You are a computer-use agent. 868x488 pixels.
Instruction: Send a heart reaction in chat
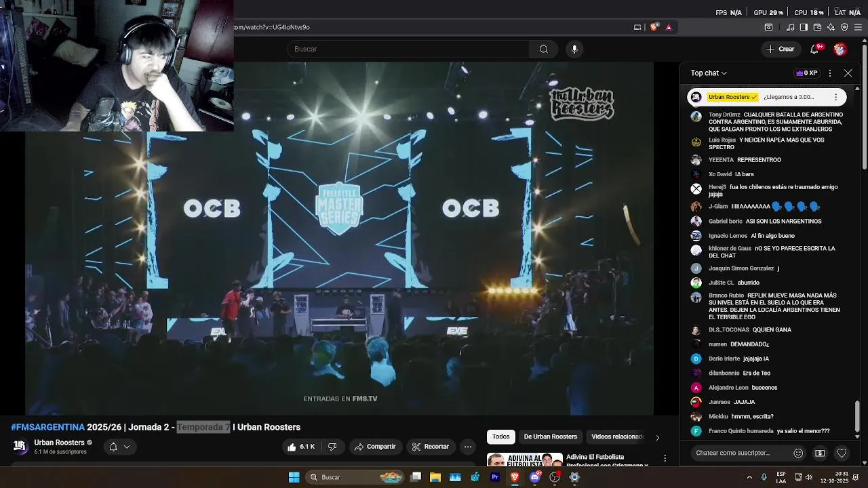842,453
